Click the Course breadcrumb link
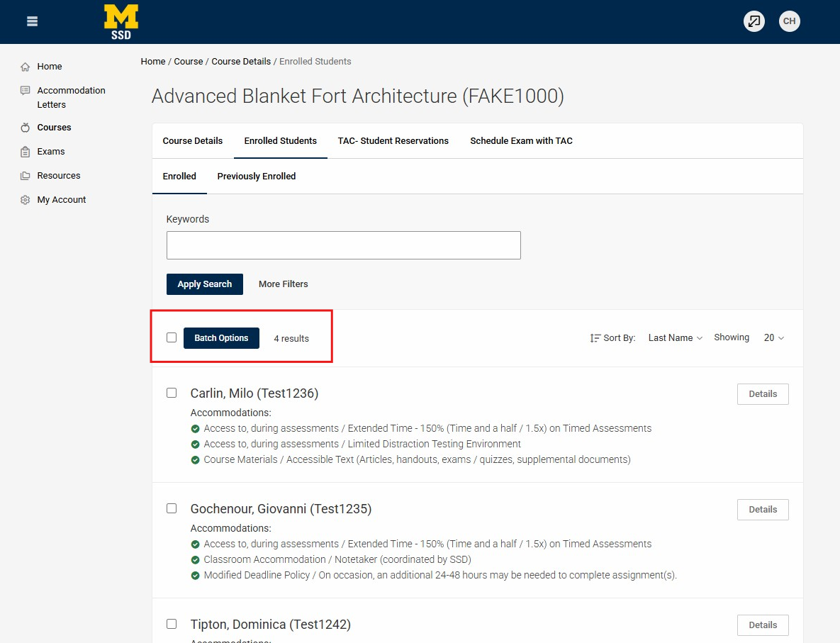 pos(189,62)
